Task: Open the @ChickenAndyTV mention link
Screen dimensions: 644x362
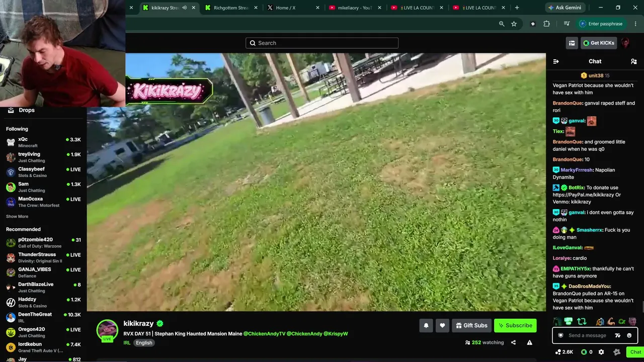Action: click(264, 334)
